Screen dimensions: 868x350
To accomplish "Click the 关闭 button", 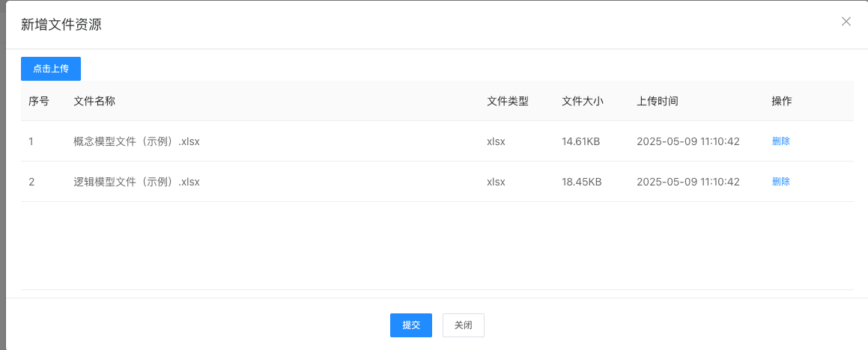I will pos(464,325).
